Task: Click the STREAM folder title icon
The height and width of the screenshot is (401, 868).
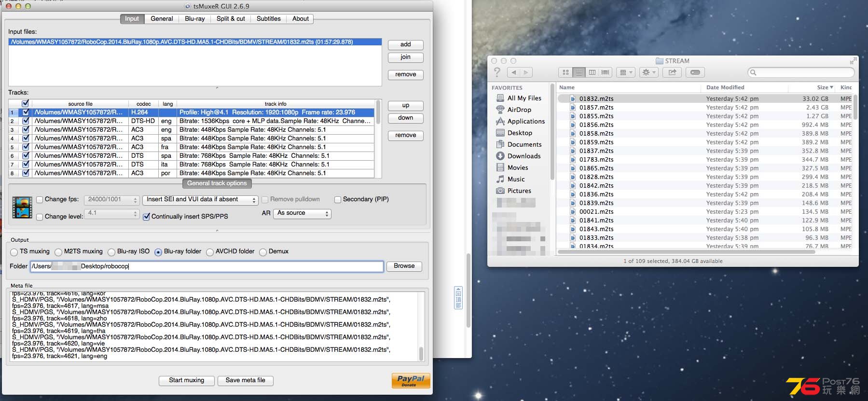Action: [x=660, y=61]
